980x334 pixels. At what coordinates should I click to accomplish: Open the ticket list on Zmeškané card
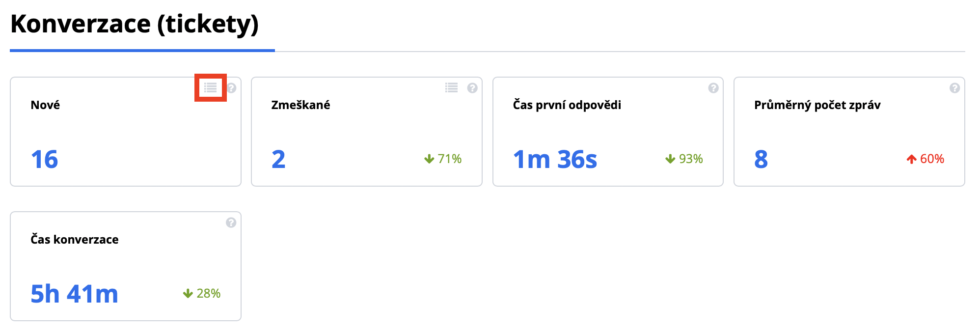pyautogui.click(x=451, y=88)
